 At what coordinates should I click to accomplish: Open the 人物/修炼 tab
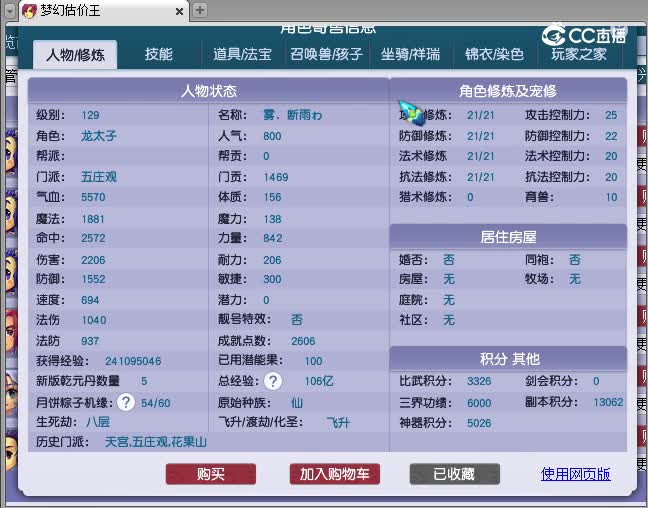(x=75, y=55)
